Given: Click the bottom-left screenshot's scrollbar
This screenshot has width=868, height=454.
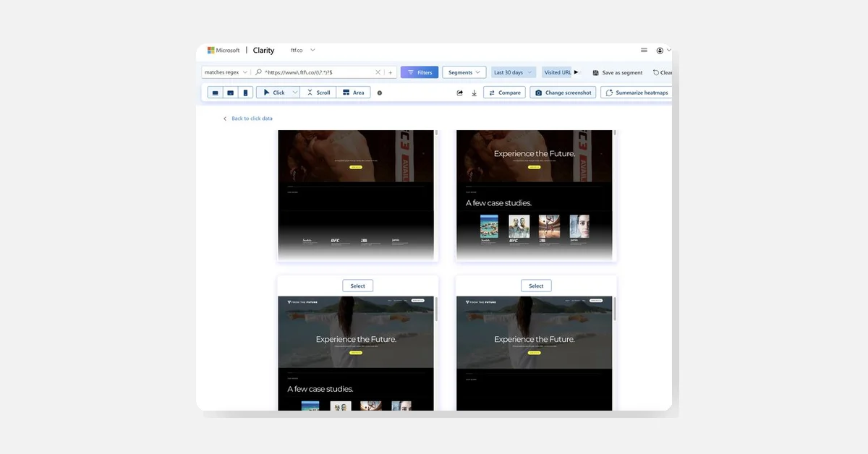Looking at the screenshot, I should pos(436,309).
